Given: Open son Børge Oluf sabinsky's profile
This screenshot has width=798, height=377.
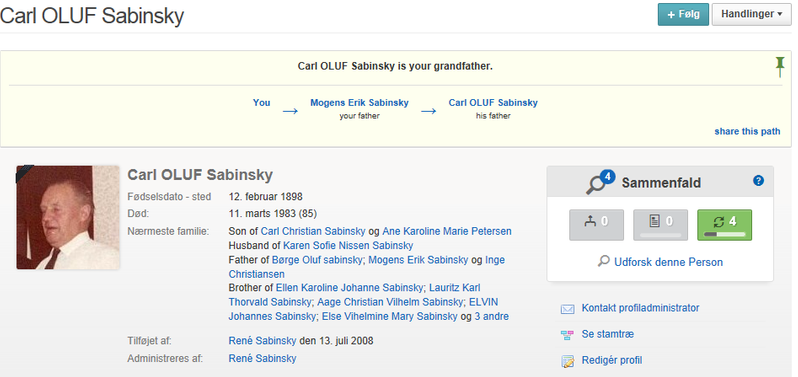Looking at the screenshot, I should (318, 260).
